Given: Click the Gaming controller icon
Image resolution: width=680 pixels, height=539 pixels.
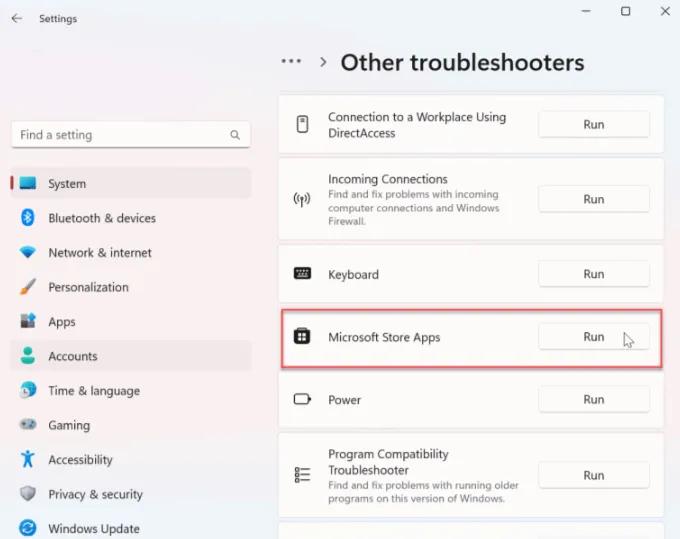Looking at the screenshot, I should coord(28,425).
